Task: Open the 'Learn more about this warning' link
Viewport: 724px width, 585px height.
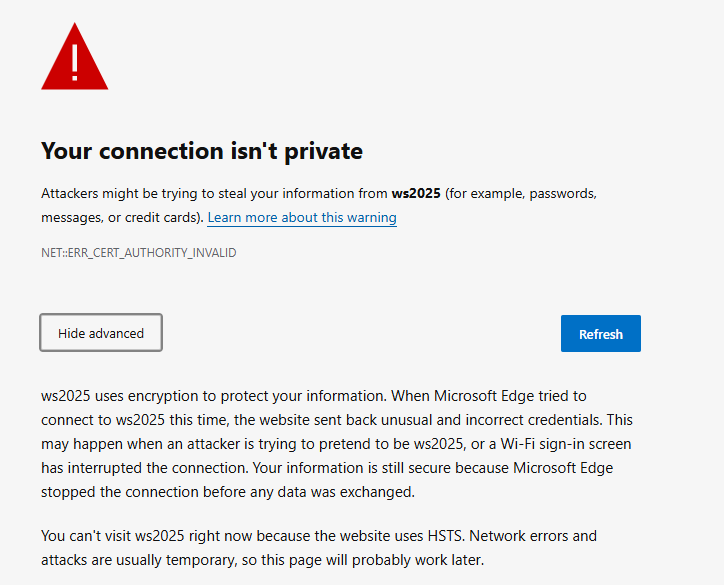Action: pos(302,217)
